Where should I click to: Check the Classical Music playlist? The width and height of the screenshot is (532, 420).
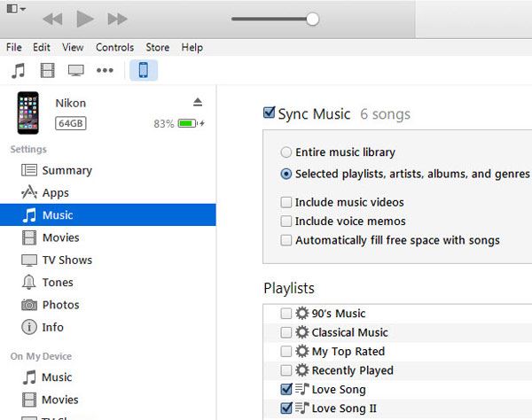[286, 332]
